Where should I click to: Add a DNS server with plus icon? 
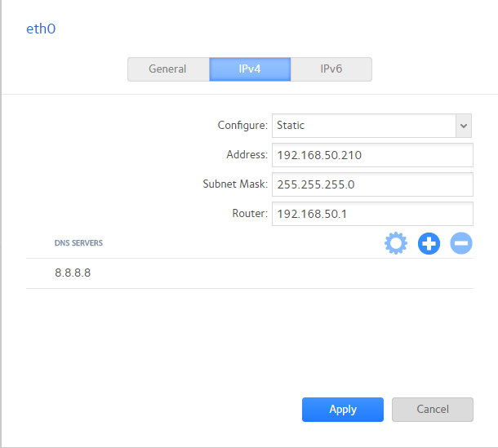tap(429, 243)
